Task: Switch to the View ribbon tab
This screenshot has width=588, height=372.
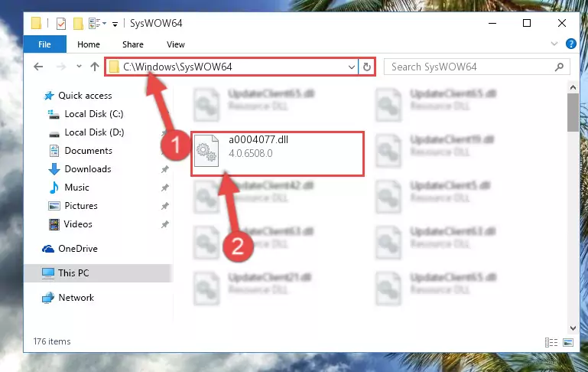Action: [x=176, y=44]
